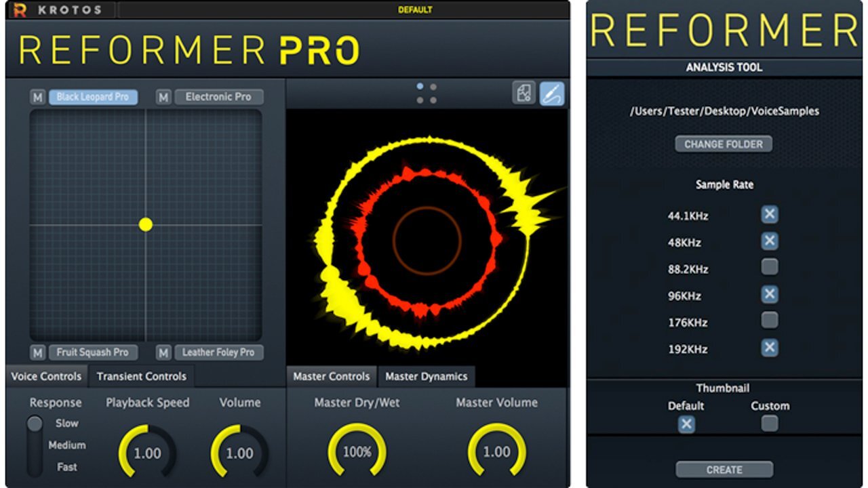The height and width of the screenshot is (488, 868).
Task: Mute the Black Leopard Pro library
Action: coord(38,97)
